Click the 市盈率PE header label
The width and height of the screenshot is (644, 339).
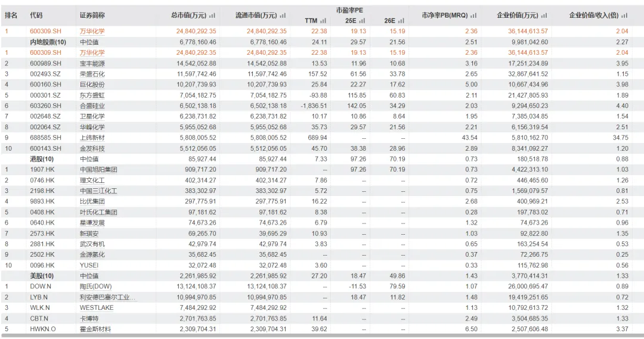tap(349, 10)
